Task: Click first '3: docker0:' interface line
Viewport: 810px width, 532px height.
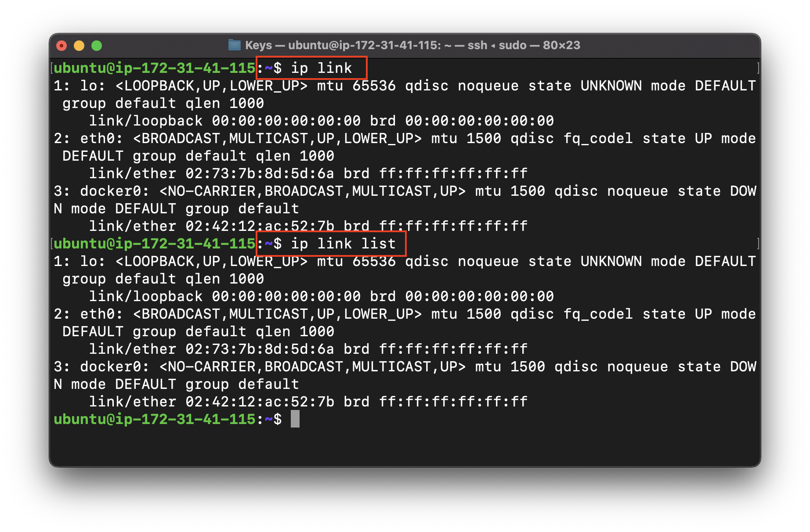Action: [x=405, y=191]
